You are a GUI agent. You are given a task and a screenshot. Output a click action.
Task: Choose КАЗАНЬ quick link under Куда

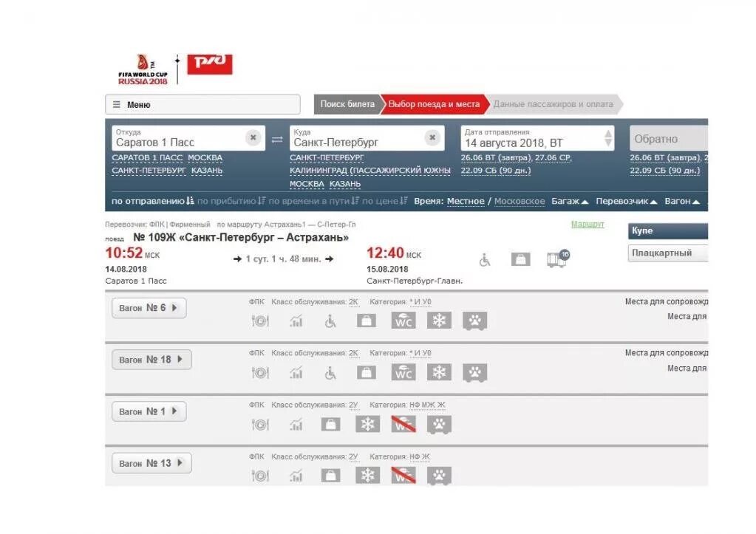344,184
